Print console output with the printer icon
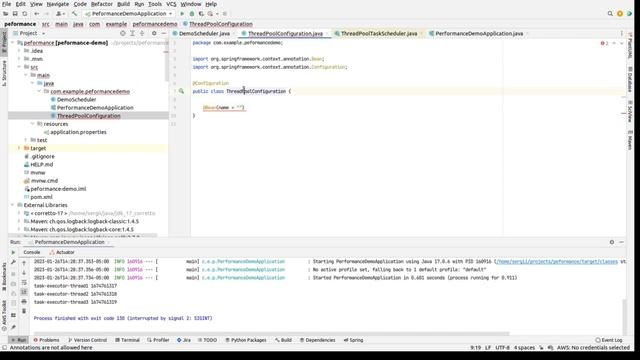Viewport: 640px width, 360px height. tap(24, 302)
